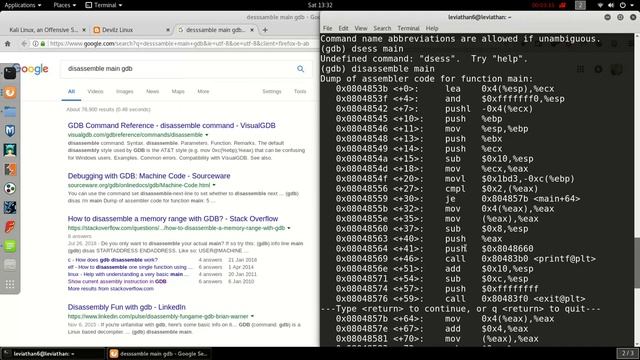The image size is (640, 360).
Task: Open a new Firefox tab with plus
Action: [265, 30]
